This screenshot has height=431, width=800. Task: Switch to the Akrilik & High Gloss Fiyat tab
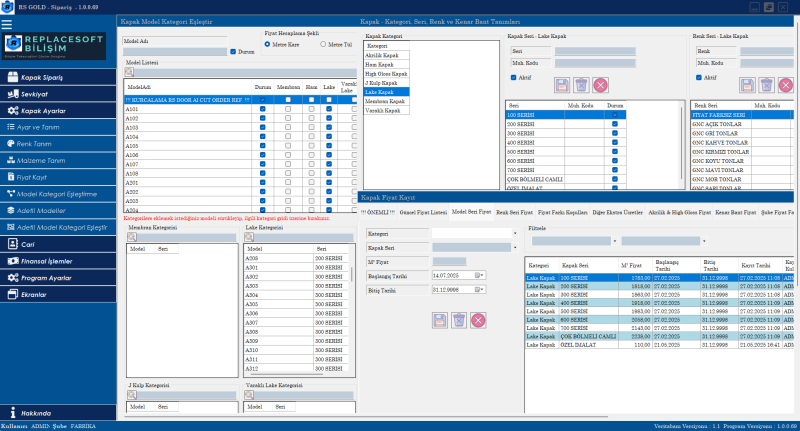click(x=680, y=212)
